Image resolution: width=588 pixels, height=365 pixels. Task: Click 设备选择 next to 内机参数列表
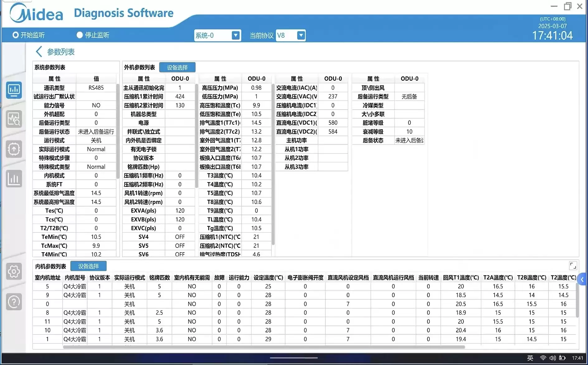pyautogui.click(x=89, y=266)
